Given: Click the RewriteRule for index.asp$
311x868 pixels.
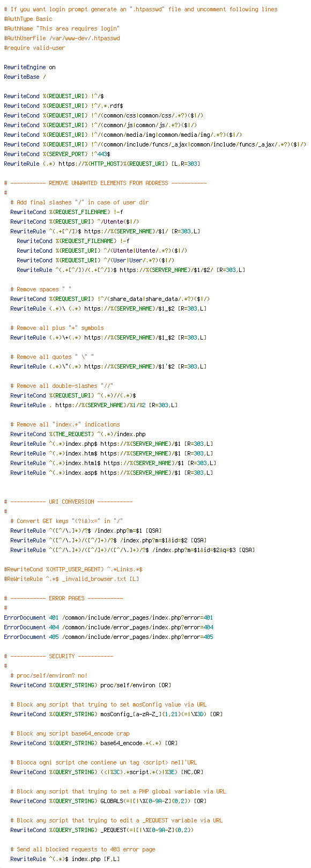Looking at the screenshot, I should (x=112, y=473).
